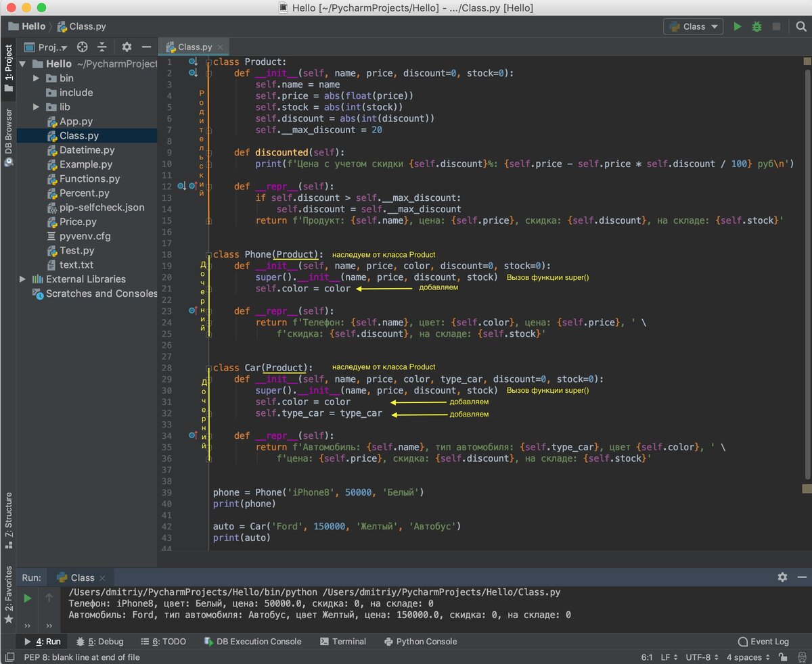Click the locate target icon in Project panel
This screenshot has height=664, width=812.
pyautogui.click(x=83, y=47)
